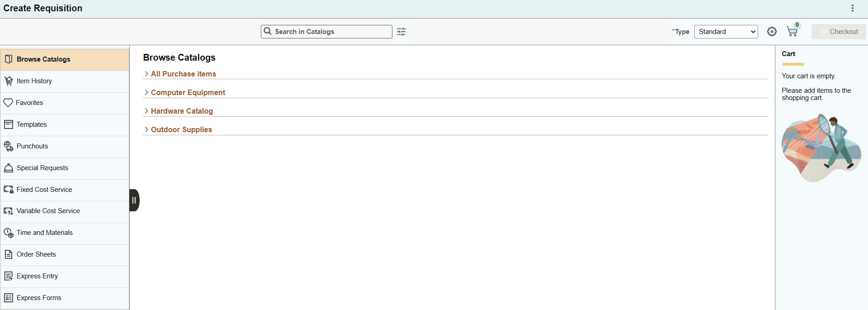Select Time and Materials entry
The width and height of the screenshot is (868, 310).
pos(65,233)
